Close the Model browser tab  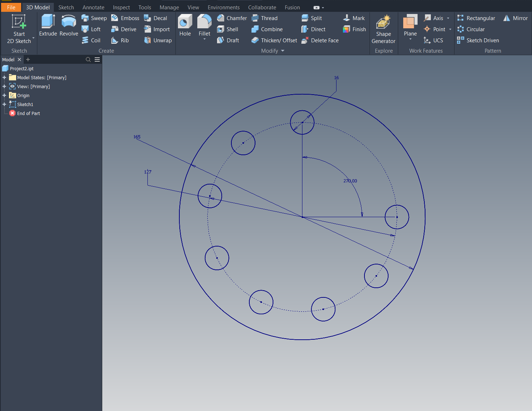[x=19, y=59]
